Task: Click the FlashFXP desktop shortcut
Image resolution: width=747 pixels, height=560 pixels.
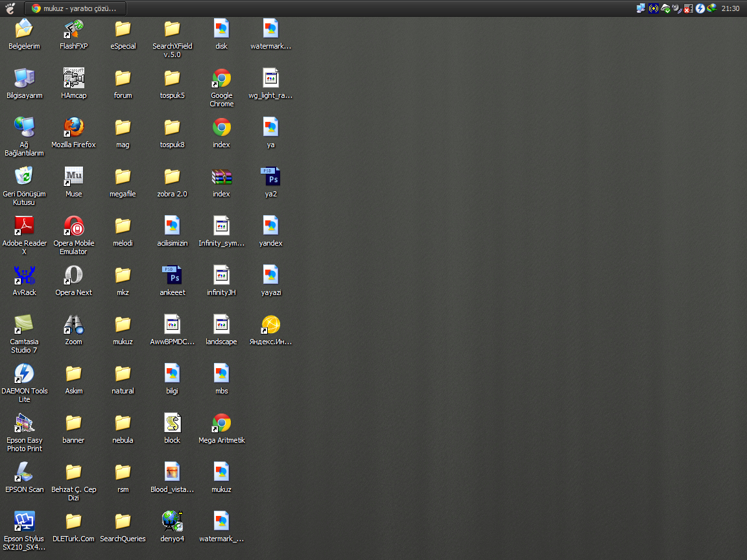Action: [x=73, y=29]
